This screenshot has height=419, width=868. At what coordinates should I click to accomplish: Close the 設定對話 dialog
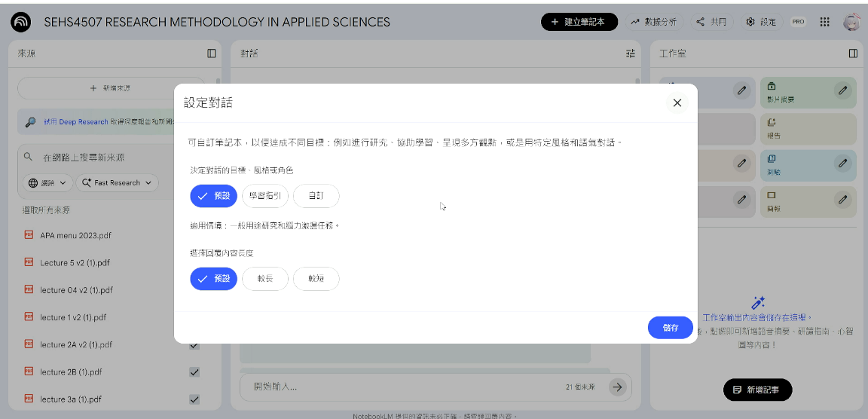[x=677, y=103]
